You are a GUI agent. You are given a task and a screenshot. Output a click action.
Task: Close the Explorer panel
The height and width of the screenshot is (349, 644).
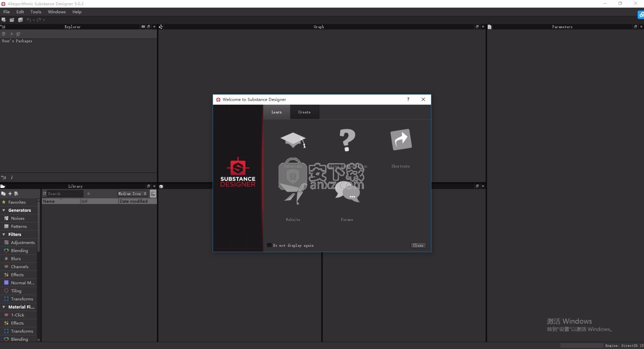pyautogui.click(x=154, y=27)
